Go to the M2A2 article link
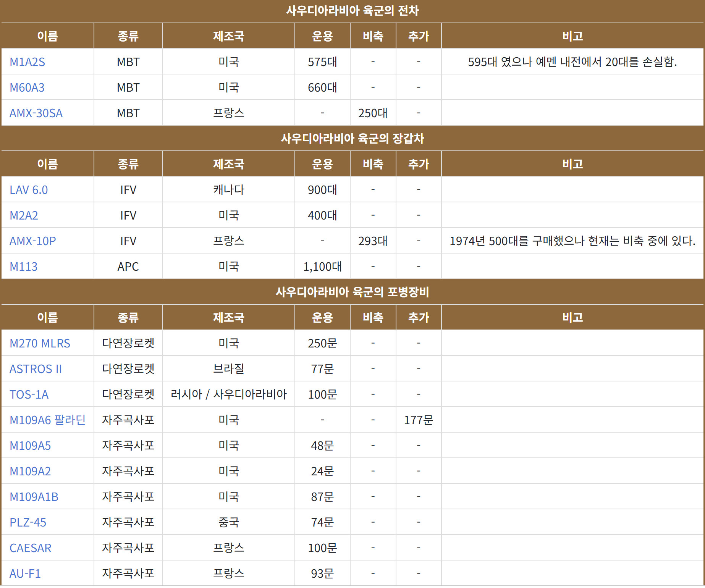 pyautogui.click(x=24, y=215)
